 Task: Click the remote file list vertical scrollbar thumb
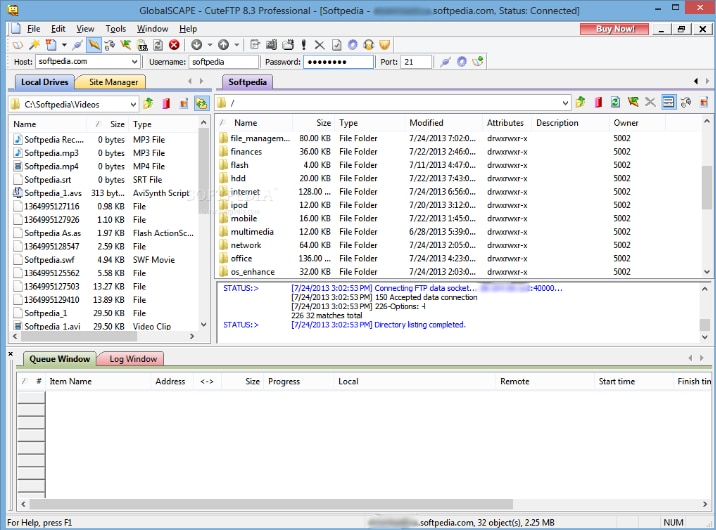click(706, 187)
